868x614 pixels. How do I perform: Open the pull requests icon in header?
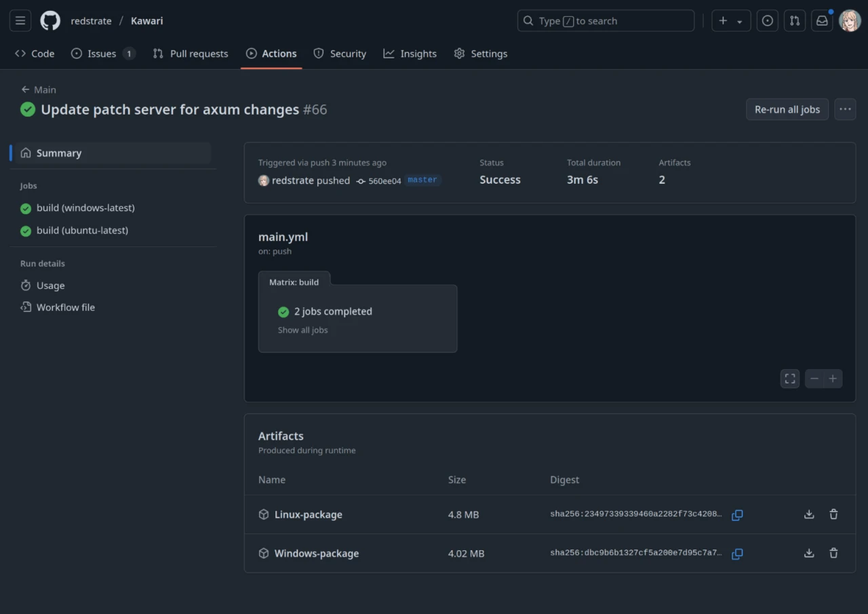coord(795,20)
